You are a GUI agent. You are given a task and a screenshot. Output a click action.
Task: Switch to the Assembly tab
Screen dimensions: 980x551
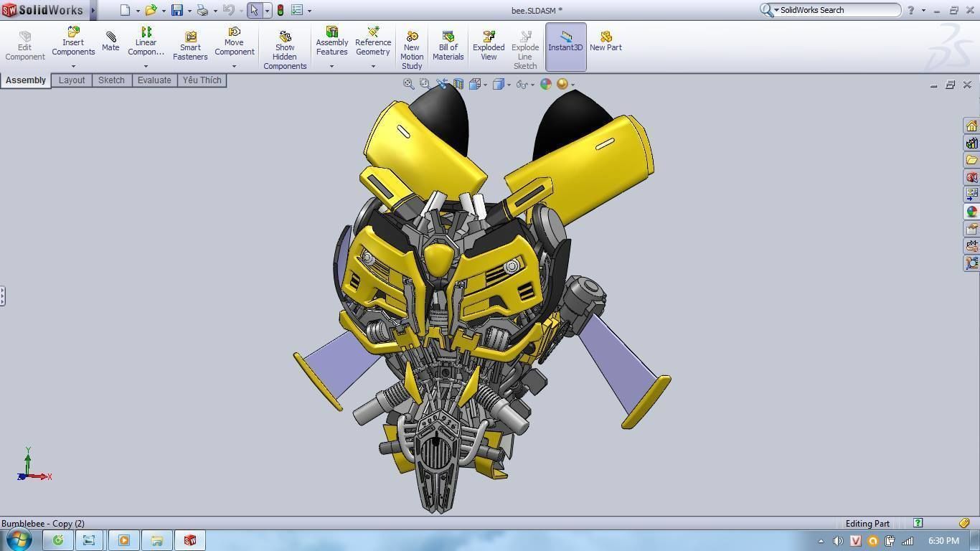pos(26,80)
